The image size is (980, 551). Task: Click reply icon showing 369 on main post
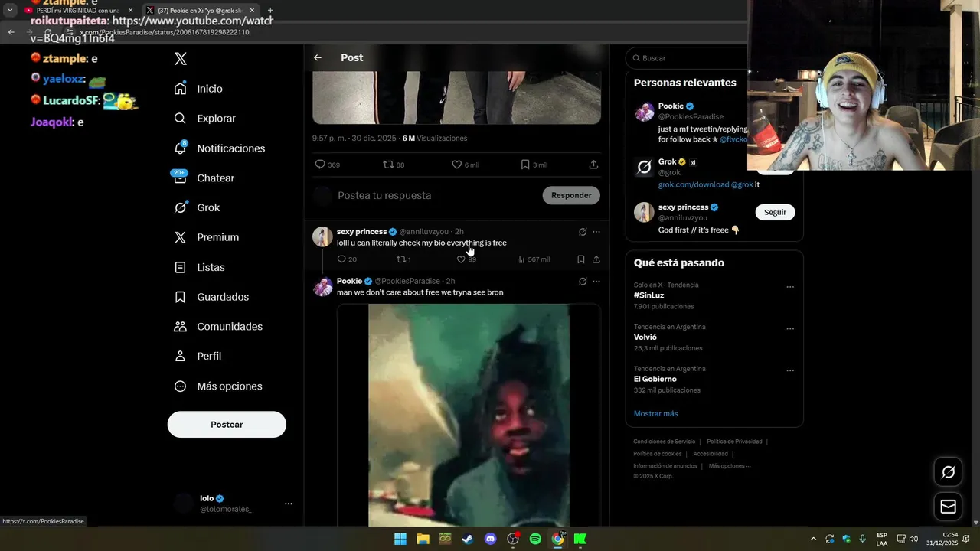click(327, 165)
